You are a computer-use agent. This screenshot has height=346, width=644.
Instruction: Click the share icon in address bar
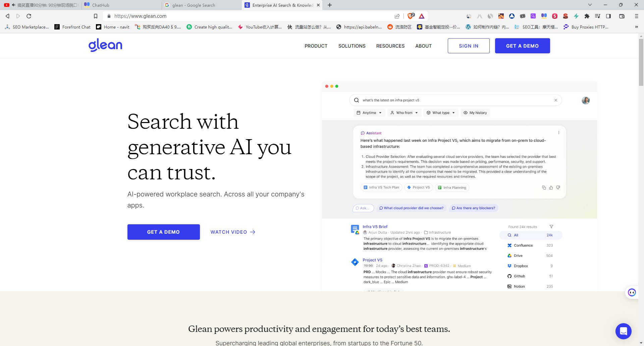pos(397,16)
